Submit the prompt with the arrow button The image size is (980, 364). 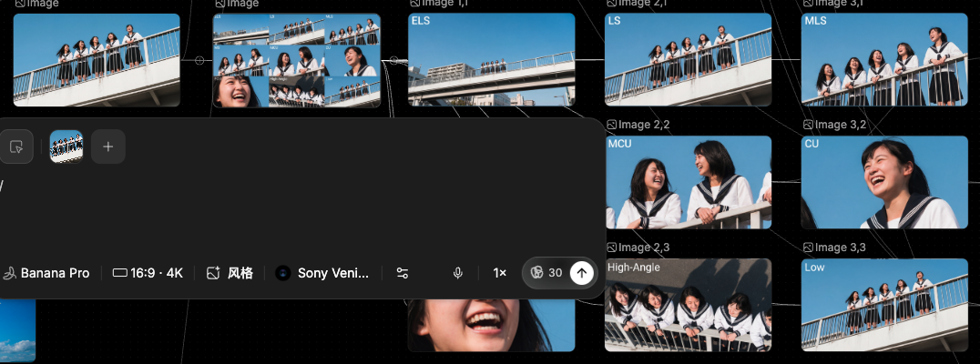pos(581,273)
